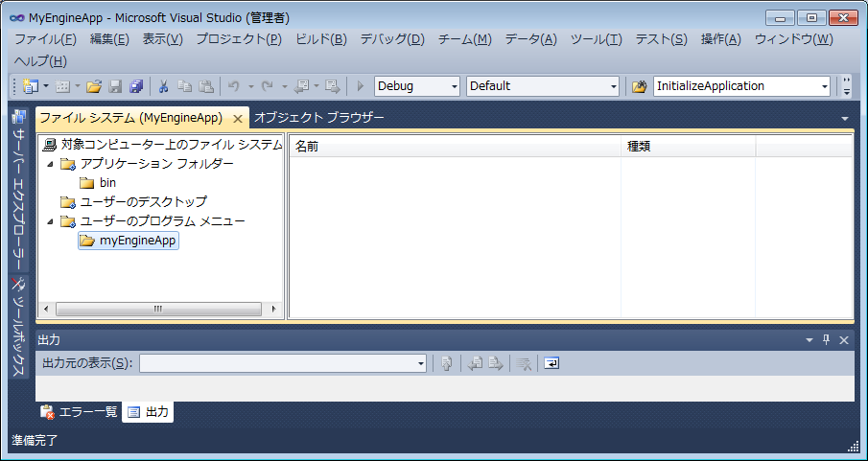Click the Copy icon in toolbar
868x461 pixels.
click(184, 86)
